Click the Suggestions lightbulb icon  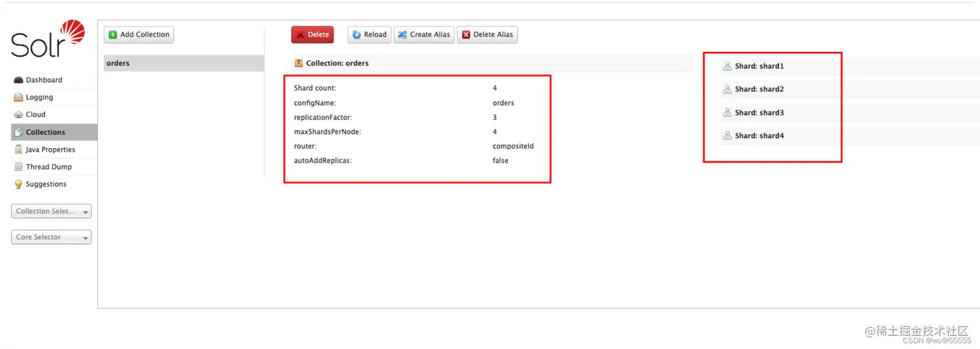18,184
